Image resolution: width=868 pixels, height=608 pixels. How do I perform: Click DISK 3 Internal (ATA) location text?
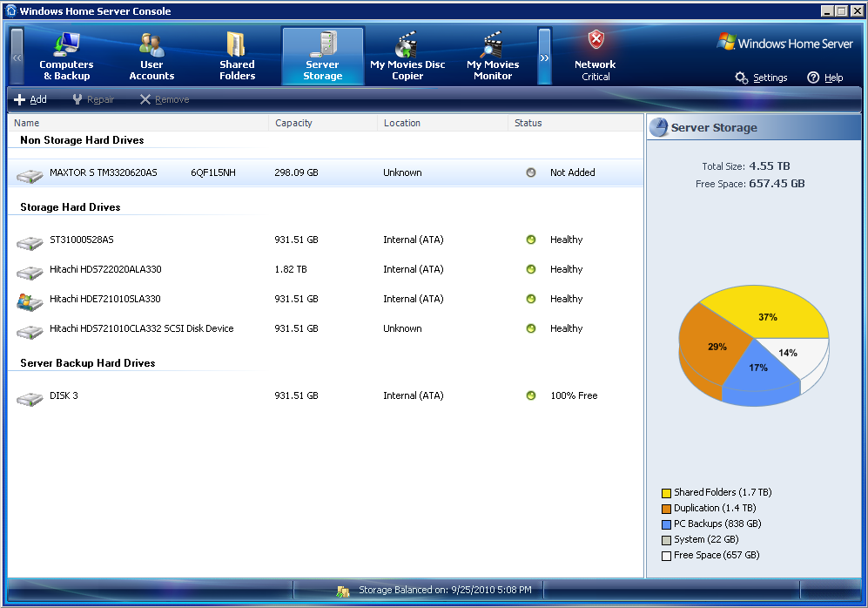click(x=414, y=395)
